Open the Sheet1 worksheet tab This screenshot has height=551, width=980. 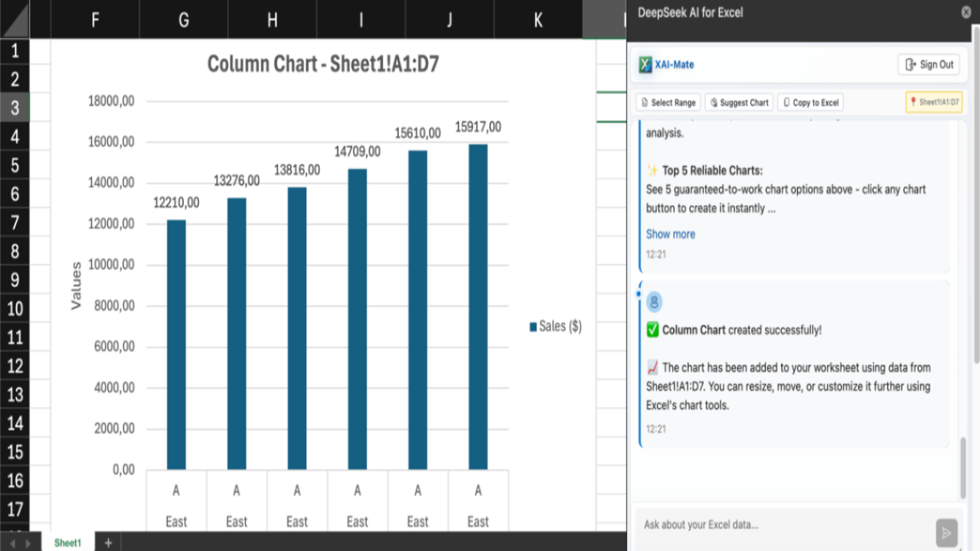coord(67,543)
